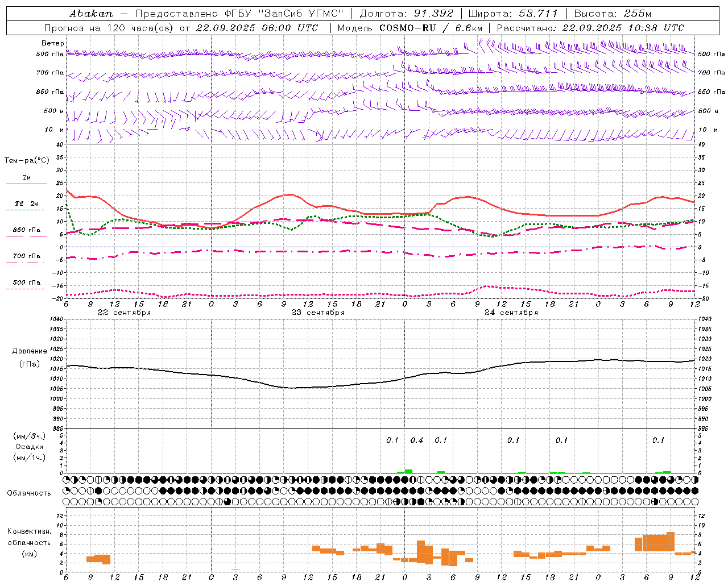Click the Высота: 255м header entry
Screen dimensions: 728x582
[613, 13]
